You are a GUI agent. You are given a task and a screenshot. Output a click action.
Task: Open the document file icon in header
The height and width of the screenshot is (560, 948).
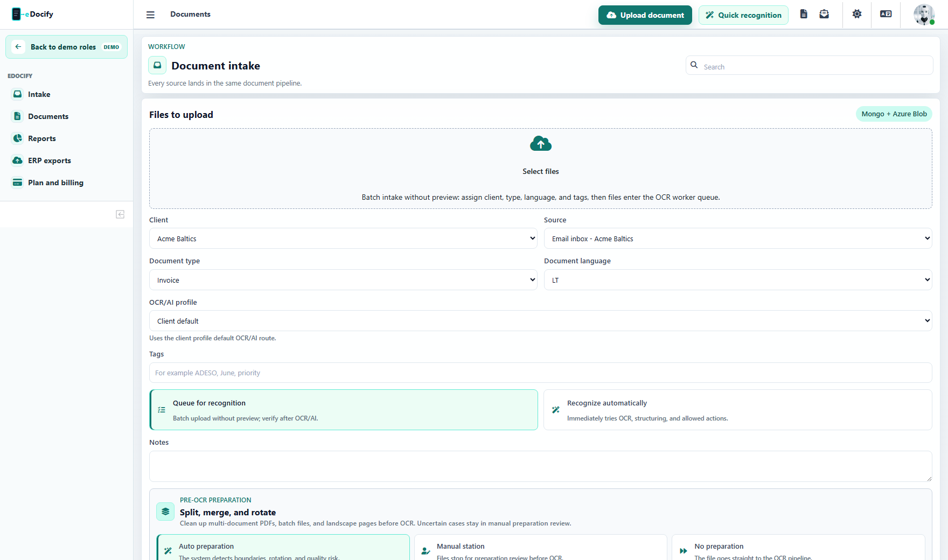(804, 14)
